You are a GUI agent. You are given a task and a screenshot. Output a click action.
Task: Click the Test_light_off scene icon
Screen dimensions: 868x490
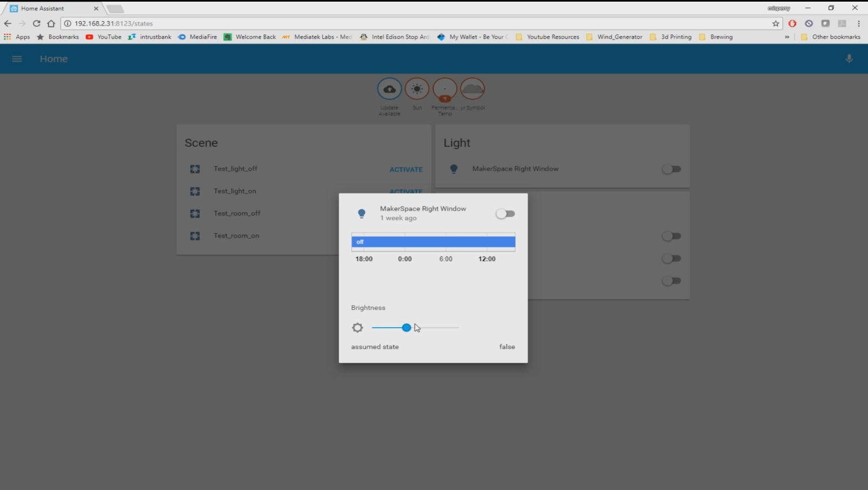pos(195,169)
